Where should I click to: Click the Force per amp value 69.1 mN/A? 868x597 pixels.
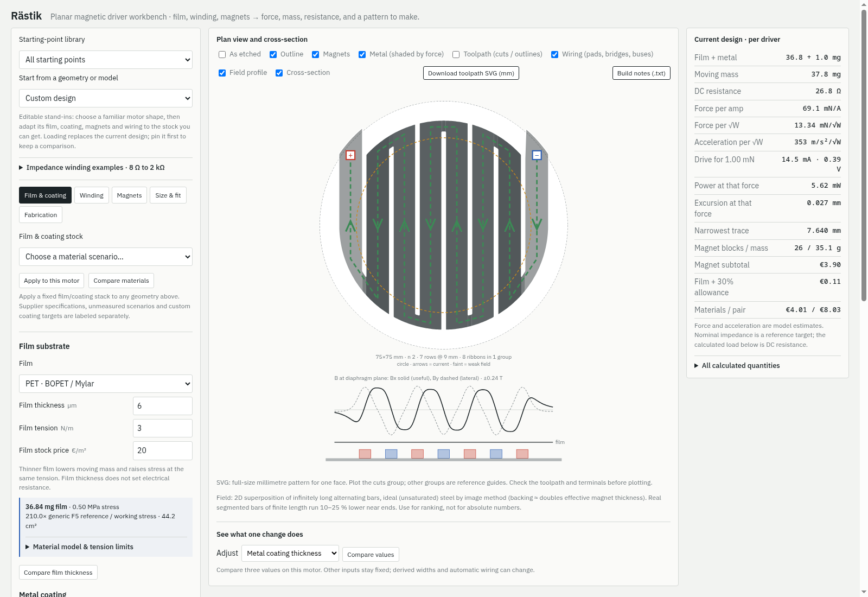(821, 109)
